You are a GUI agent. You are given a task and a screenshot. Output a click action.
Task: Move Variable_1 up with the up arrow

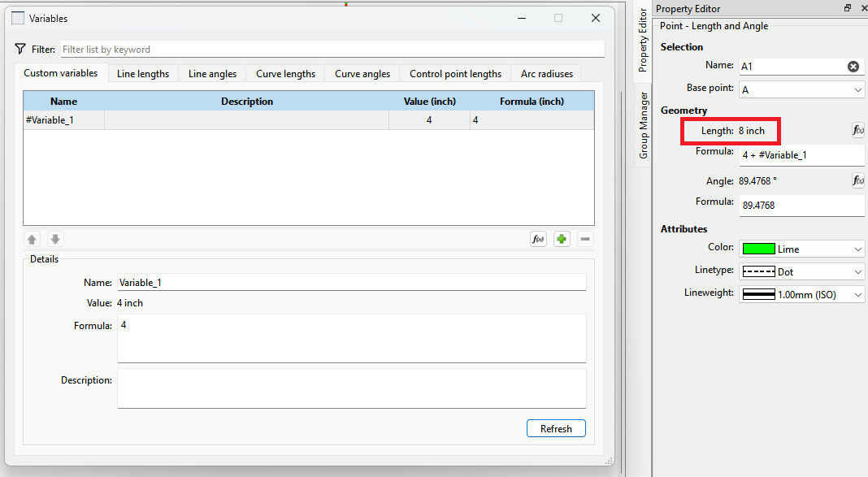tap(32, 238)
